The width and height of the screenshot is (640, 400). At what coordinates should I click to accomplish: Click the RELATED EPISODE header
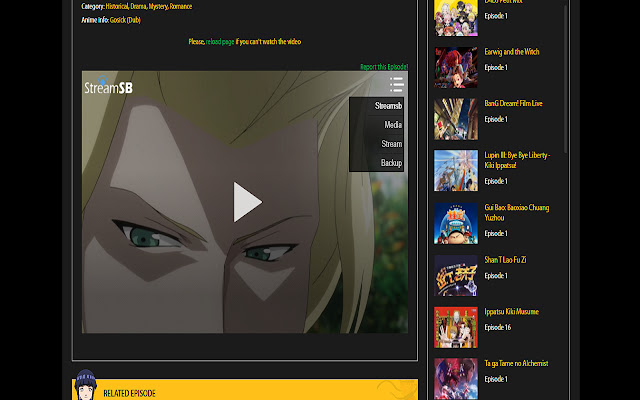point(129,393)
